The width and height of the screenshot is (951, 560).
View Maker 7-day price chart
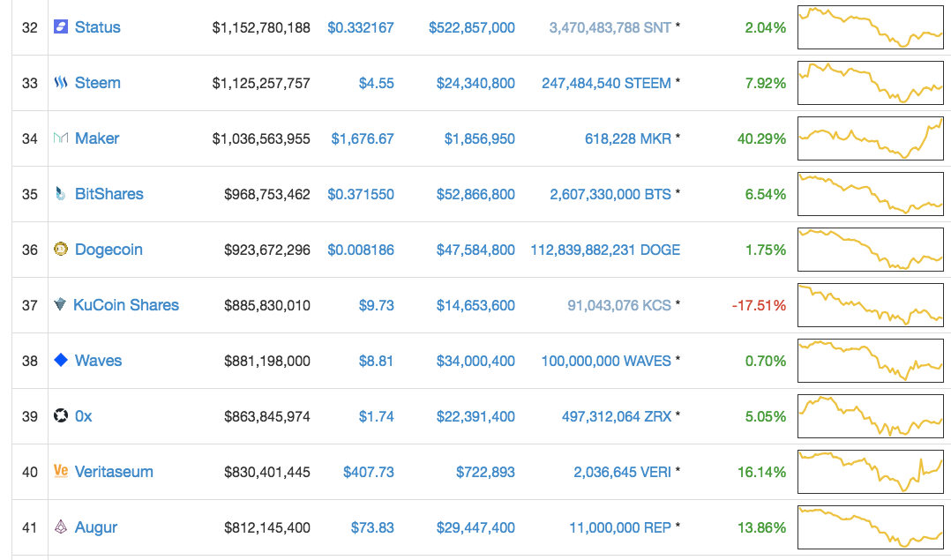point(871,138)
